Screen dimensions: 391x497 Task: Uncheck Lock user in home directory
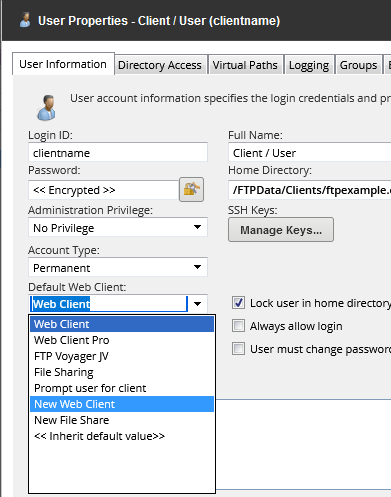tap(238, 303)
